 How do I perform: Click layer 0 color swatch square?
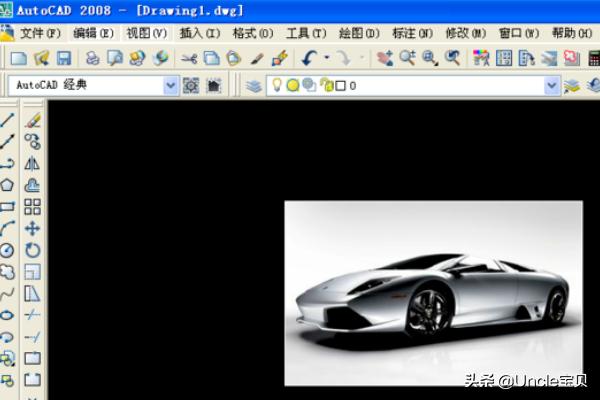coord(340,86)
